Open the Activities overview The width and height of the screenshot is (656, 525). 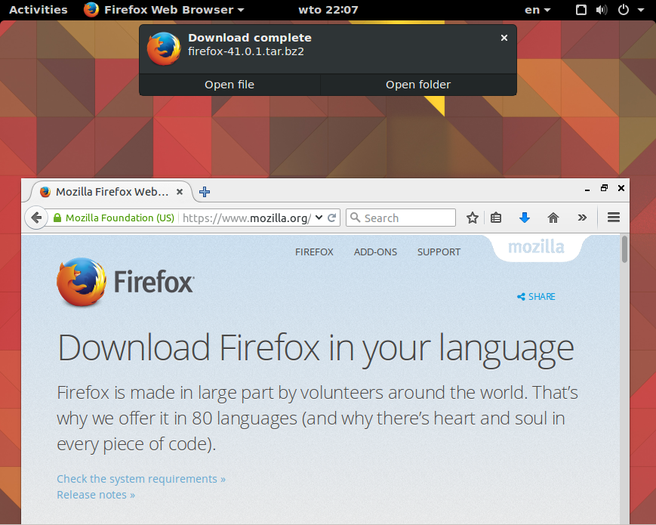click(x=38, y=10)
